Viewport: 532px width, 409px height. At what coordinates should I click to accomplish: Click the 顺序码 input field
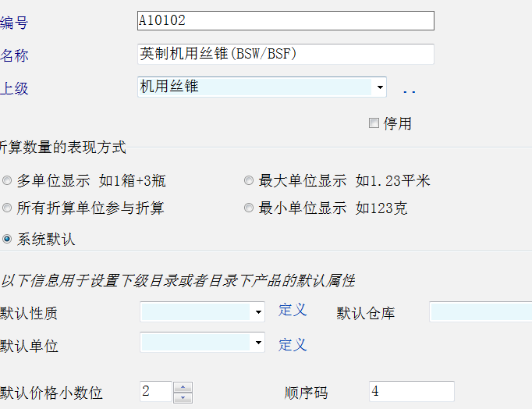(411, 391)
